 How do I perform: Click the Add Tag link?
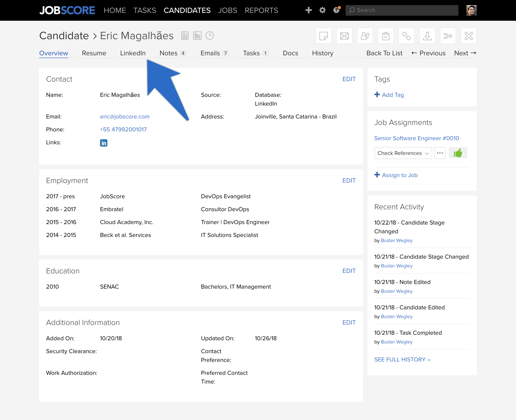coord(389,95)
